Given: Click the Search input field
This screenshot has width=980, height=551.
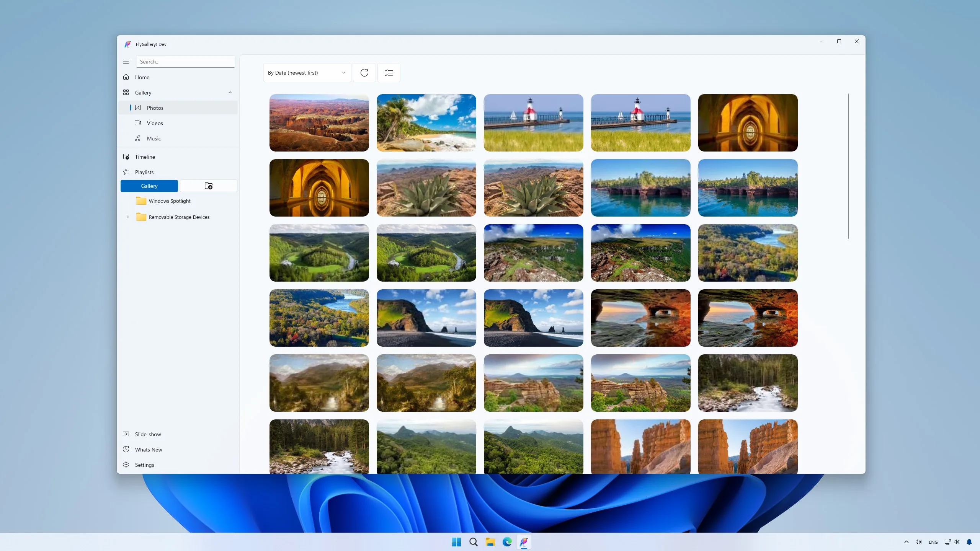Looking at the screenshot, I should coord(186,62).
